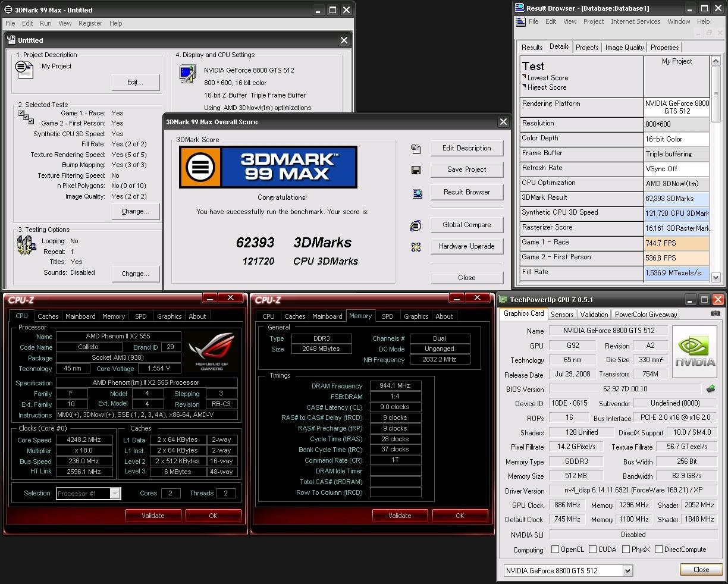Switch to the Projects tab
The width and height of the screenshot is (728, 584).
pyautogui.click(x=587, y=48)
